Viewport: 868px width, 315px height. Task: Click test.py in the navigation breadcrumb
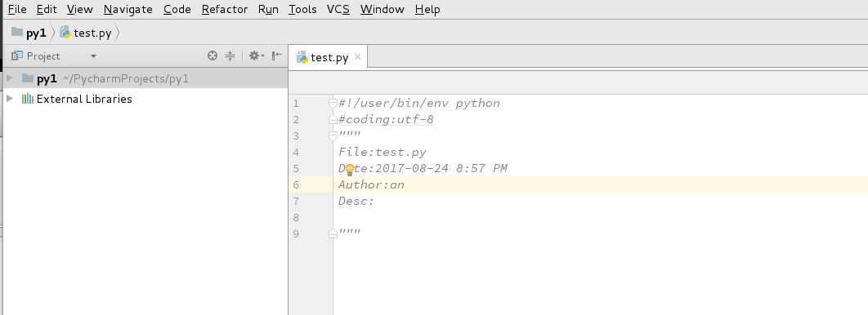tap(92, 33)
